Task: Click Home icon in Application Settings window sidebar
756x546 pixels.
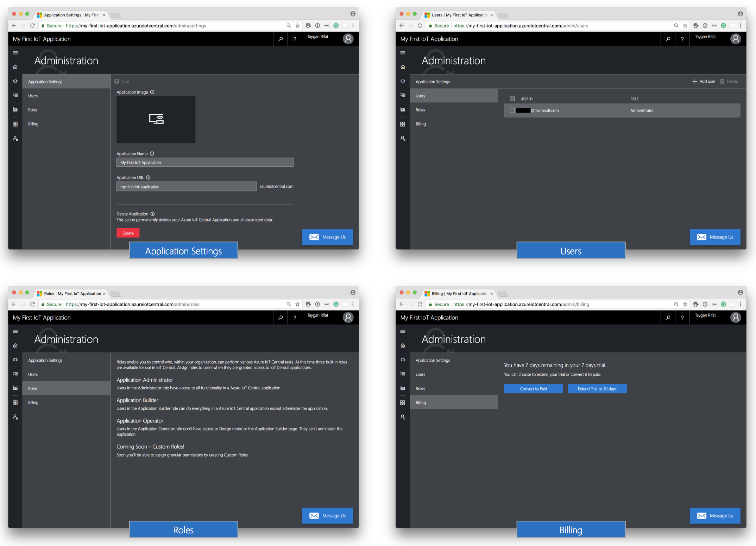Action: [15, 67]
